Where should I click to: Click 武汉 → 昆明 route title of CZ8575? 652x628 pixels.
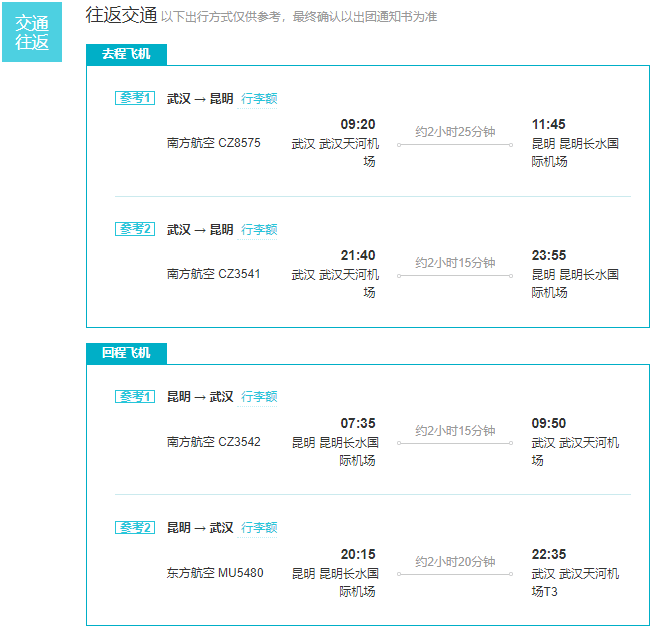[200, 99]
